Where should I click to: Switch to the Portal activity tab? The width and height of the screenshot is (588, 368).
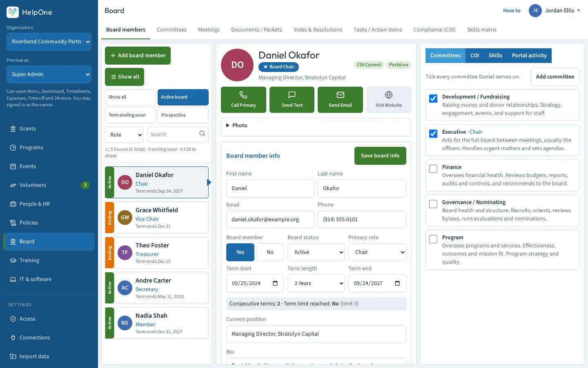click(x=529, y=56)
